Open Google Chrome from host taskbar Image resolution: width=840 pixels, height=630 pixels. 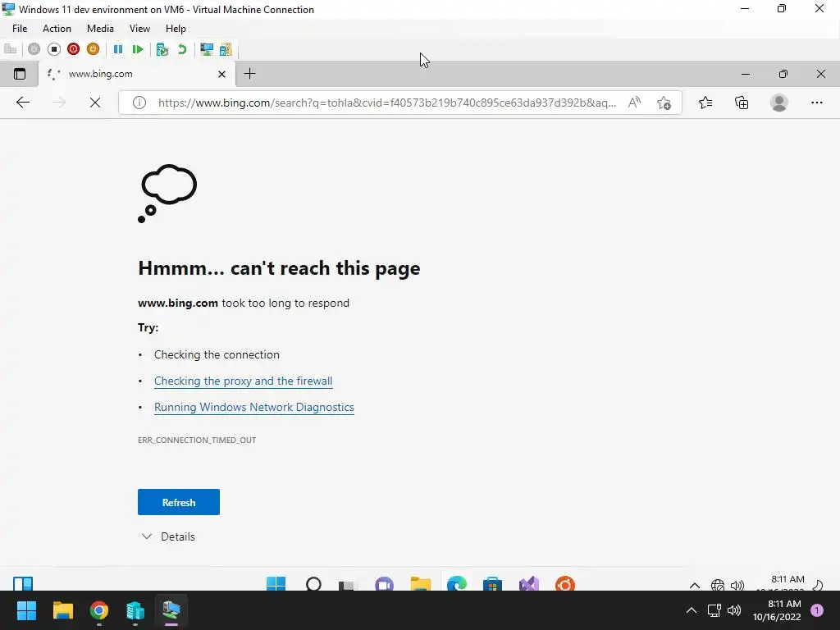pos(99,610)
